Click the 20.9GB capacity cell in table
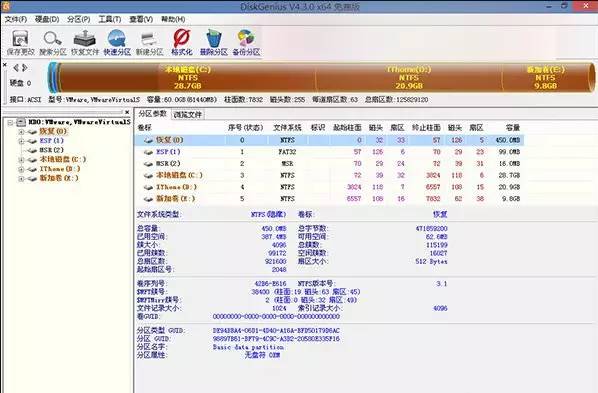The image size is (598, 393). (x=509, y=187)
